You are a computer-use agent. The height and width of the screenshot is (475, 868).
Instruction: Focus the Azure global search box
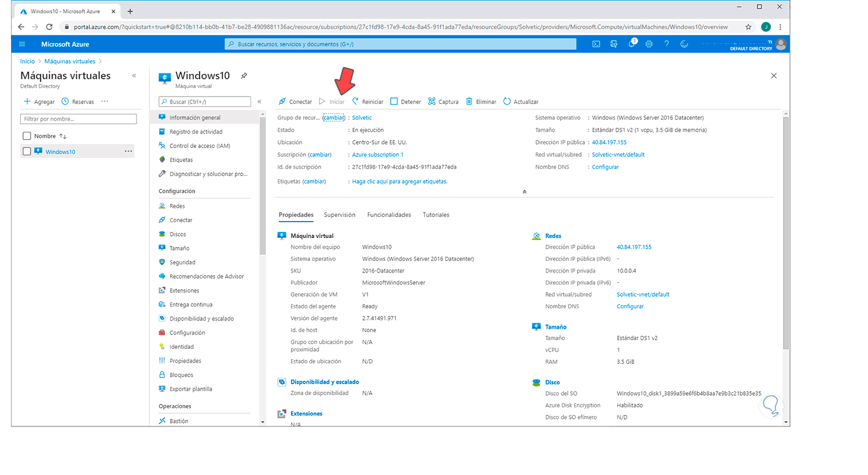400,44
